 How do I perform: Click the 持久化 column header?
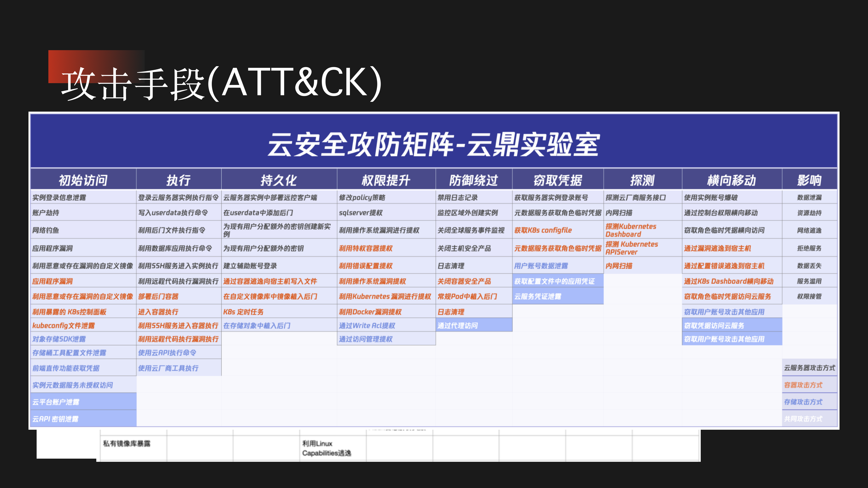[278, 180]
